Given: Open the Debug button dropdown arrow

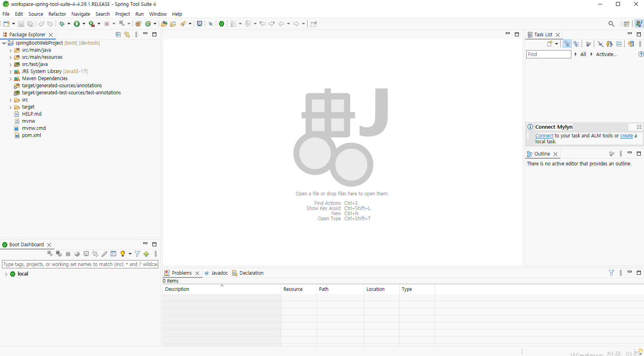Looking at the screenshot, I should (x=69, y=24).
